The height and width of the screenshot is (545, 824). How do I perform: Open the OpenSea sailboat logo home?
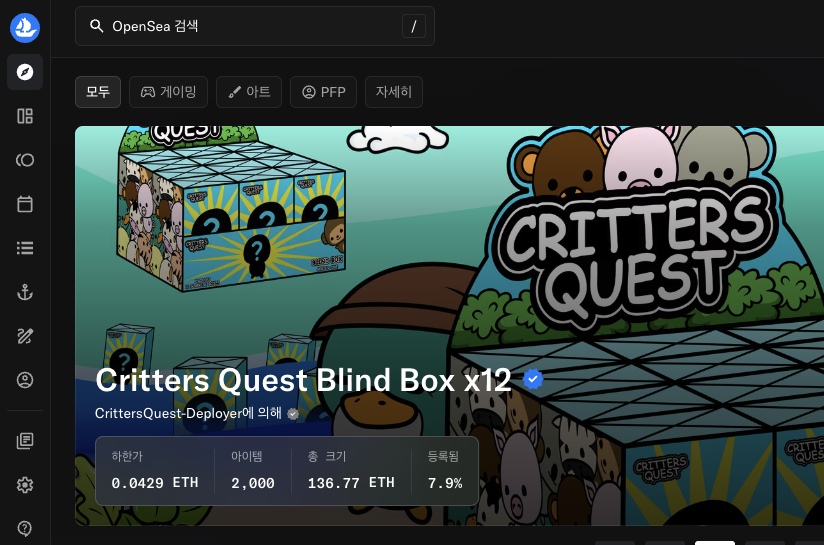click(25, 28)
